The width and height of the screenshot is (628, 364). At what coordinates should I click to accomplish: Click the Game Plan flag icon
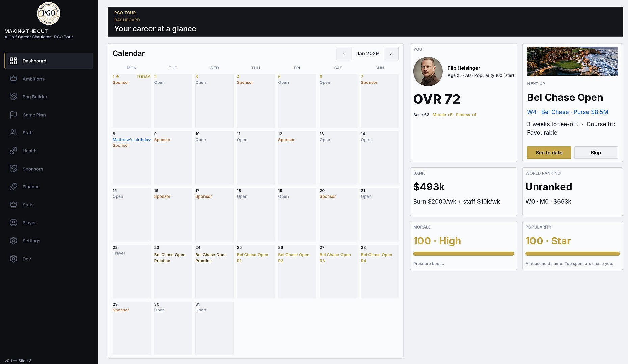(13, 115)
